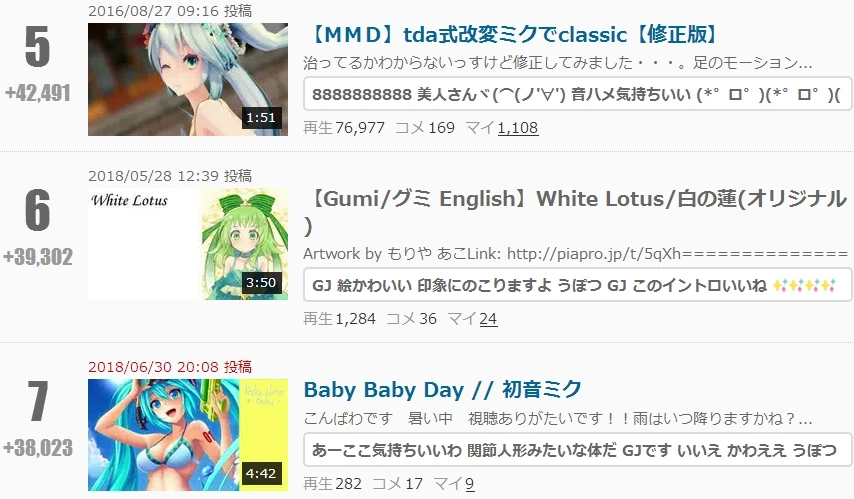Open the mylist count 9 link
Screen dimensions: 854x499
click(469, 484)
